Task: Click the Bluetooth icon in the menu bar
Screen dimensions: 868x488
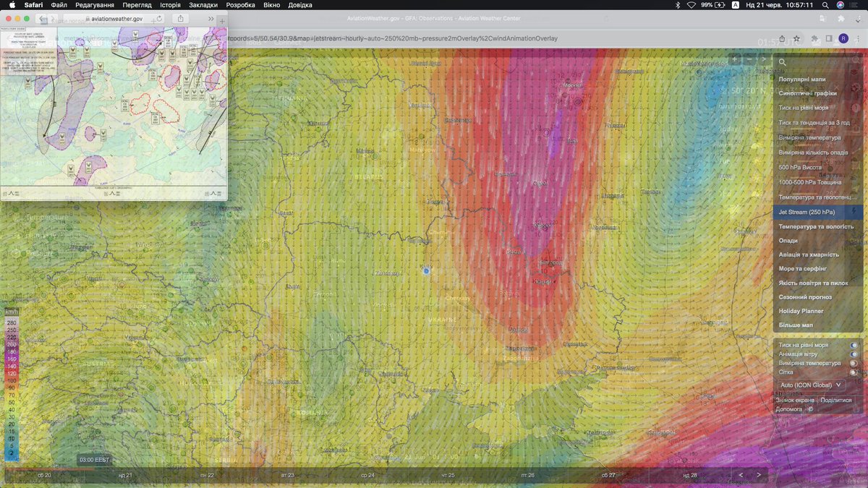Action: [x=678, y=5]
